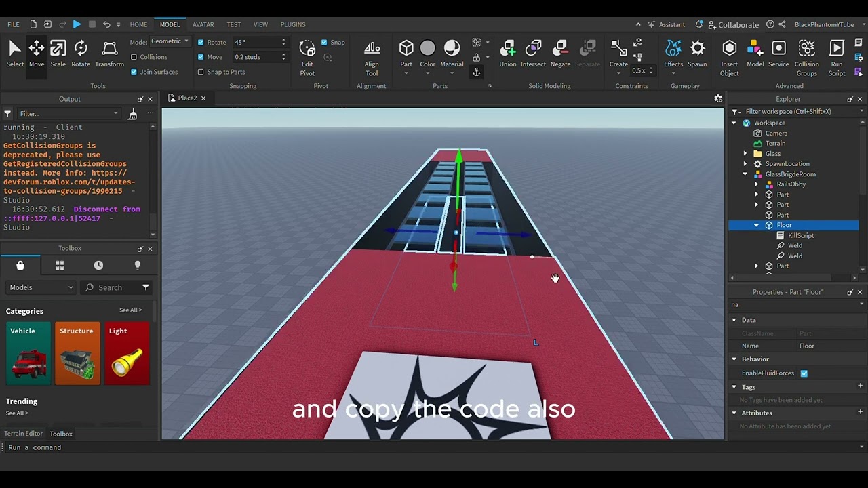Open Collision Groups editor
Viewport: 868px width, 488px height.
pos(806,58)
